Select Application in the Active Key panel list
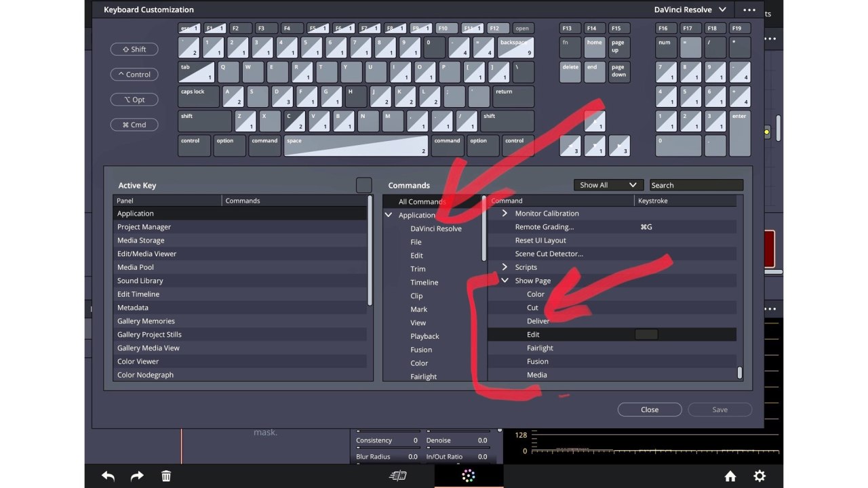 pyautogui.click(x=240, y=213)
